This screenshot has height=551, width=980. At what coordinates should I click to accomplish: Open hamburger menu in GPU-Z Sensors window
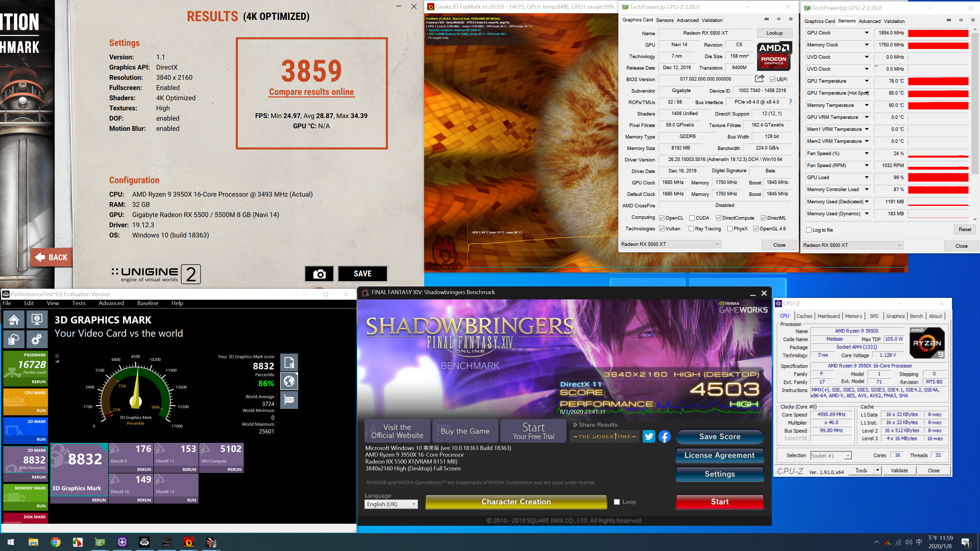point(973,20)
